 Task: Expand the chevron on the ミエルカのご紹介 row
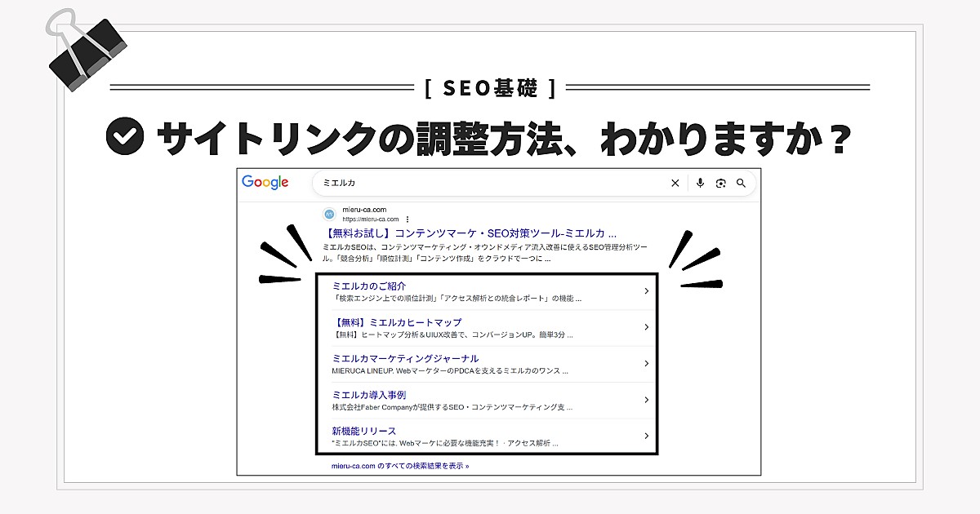(646, 291)
